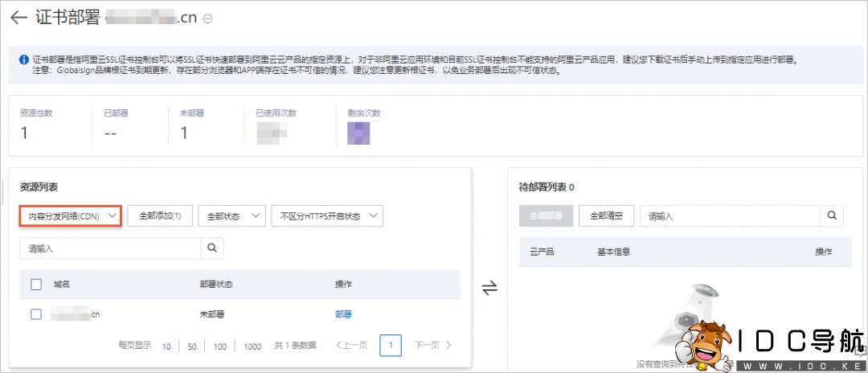Select page number 1
This screenshot has height=373, width=868.
[391, 346]
